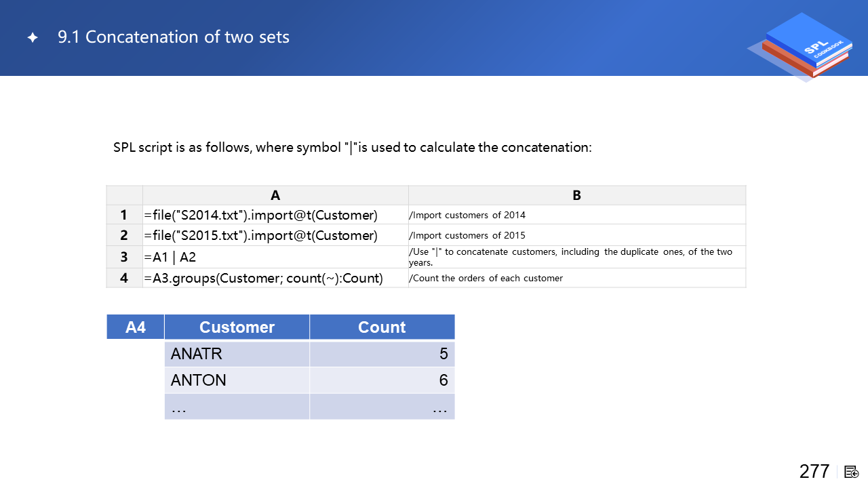Select the A3.groups formula cell
Image resolution: width=868 pixels, height=488 pixels.
(x=263, y=278)
